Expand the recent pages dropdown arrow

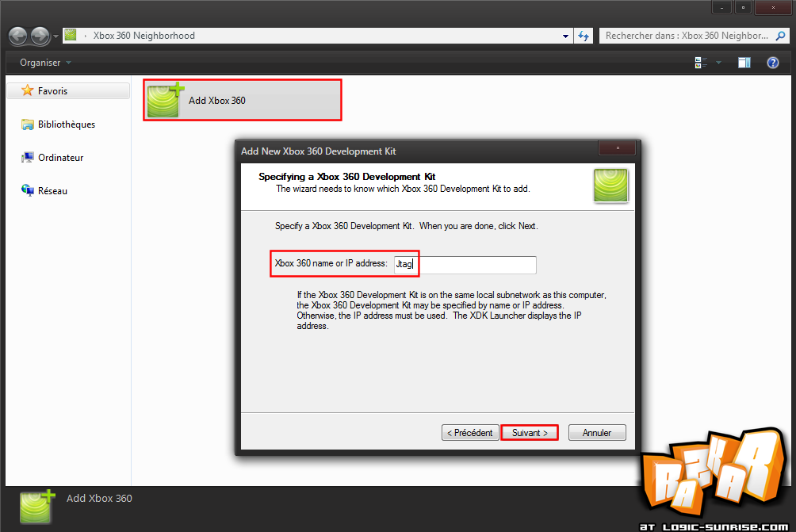(x=55, y=36)
